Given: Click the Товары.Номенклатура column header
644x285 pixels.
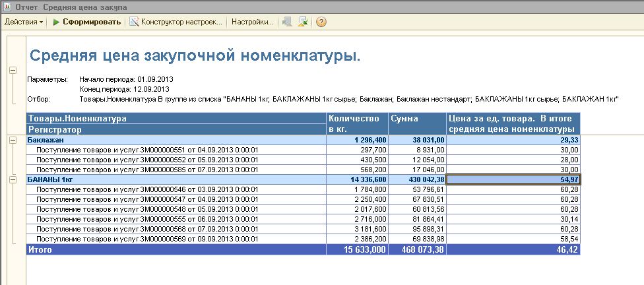Looking at the screenshot, I should click(177, 118).
